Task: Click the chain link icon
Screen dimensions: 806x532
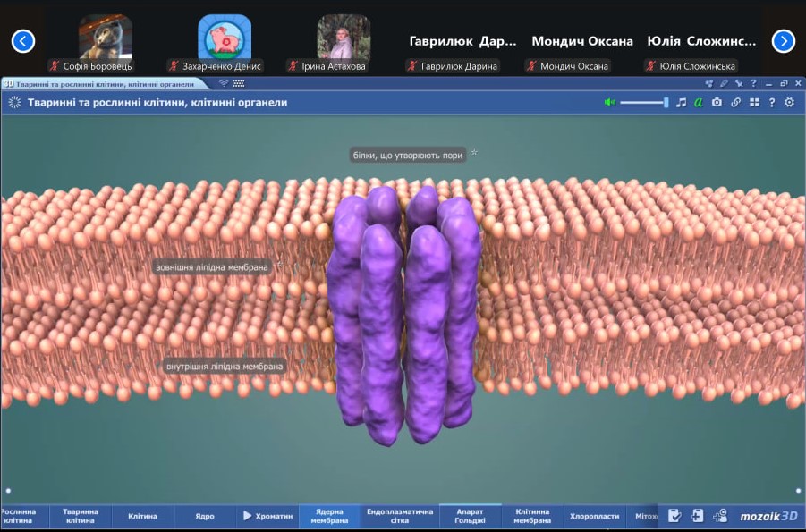Action: click(735, 102)
